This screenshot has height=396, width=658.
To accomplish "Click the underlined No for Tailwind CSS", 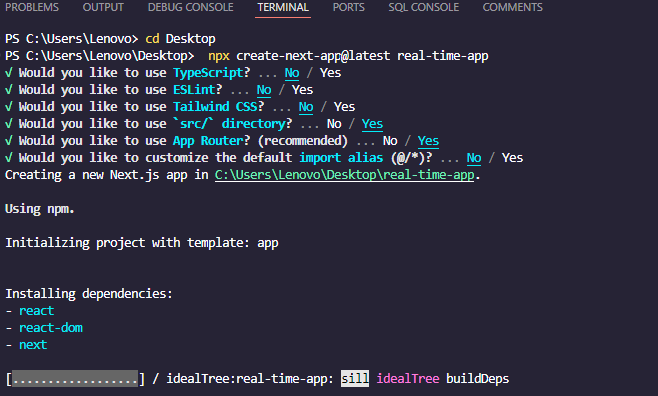I will click(x=306, y=107).
